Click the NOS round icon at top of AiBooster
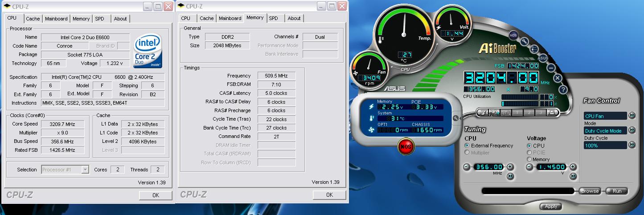 513,35
